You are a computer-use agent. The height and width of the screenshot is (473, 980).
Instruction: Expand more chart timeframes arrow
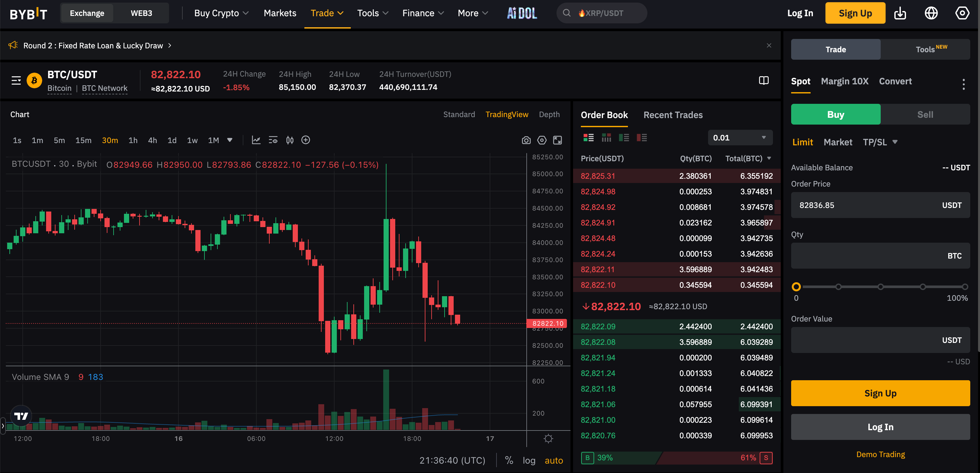click(230, 140)
